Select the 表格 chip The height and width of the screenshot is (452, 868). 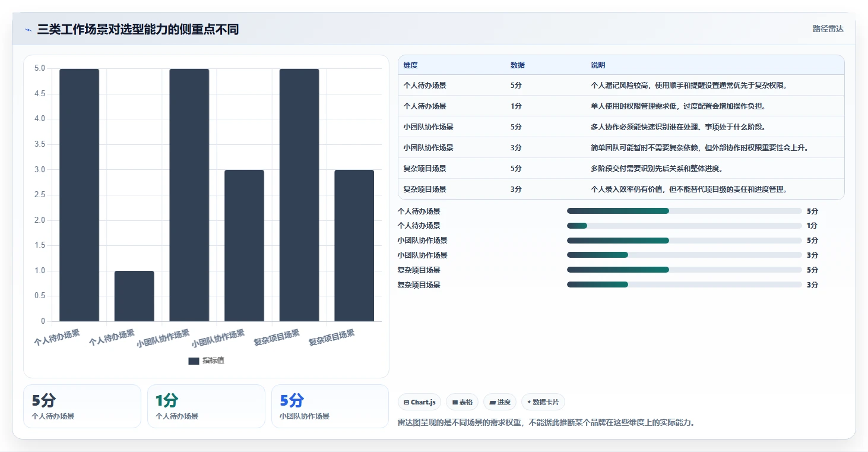point(462,402)
